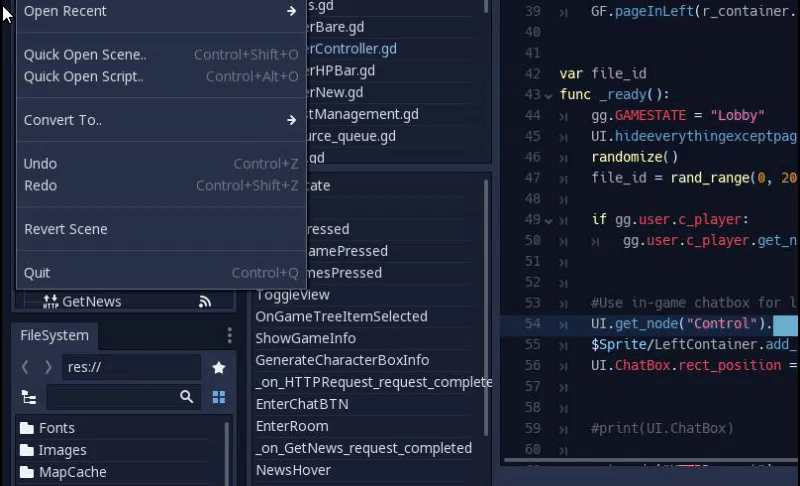The height and width of the screenshot is (486, 800).
Task: Go back in FileSystem history
Action: click(x=25, y=367)
